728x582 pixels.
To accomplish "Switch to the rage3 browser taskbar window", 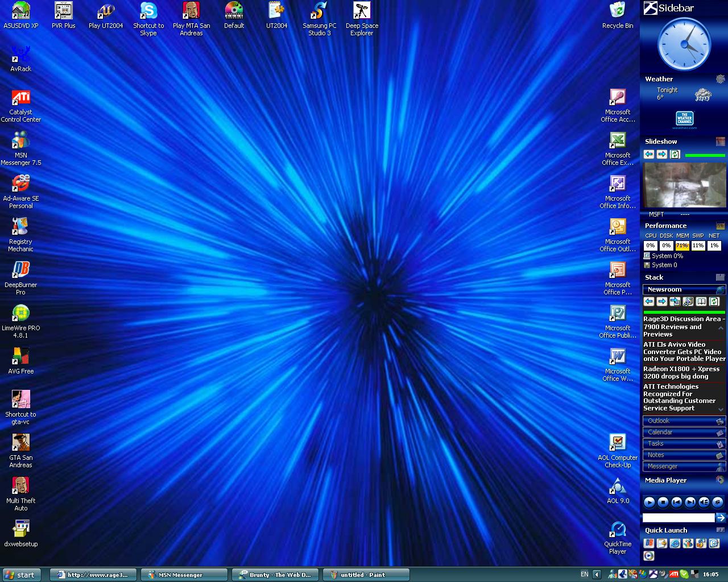I will pos(93,575).
